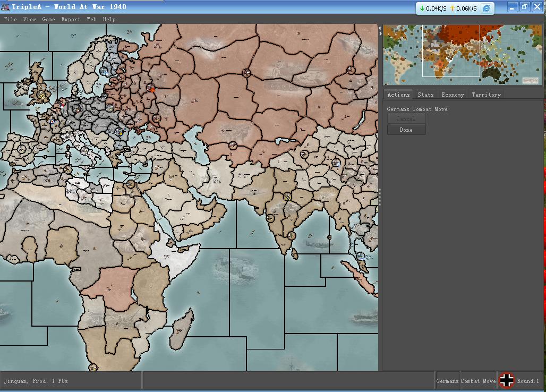The image size is (546, 392).
Task: Click the greyed-out Cancel button
Action: pos(406,118)
